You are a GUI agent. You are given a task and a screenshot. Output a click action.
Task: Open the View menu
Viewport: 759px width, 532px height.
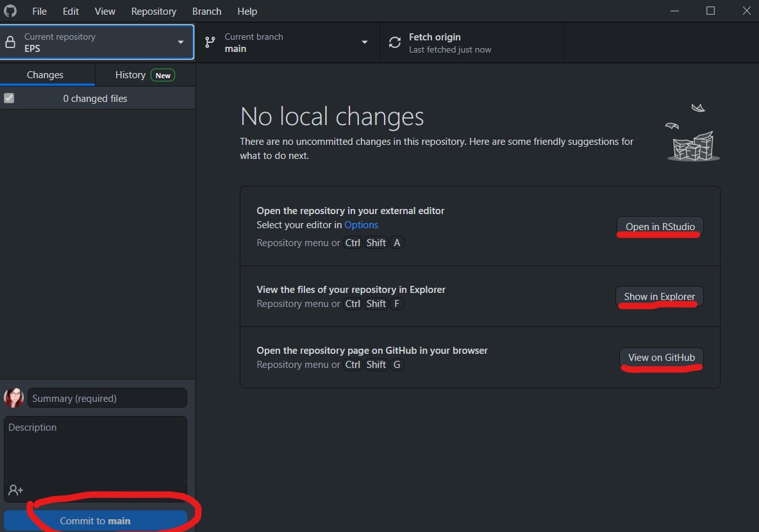click(105, 11)
